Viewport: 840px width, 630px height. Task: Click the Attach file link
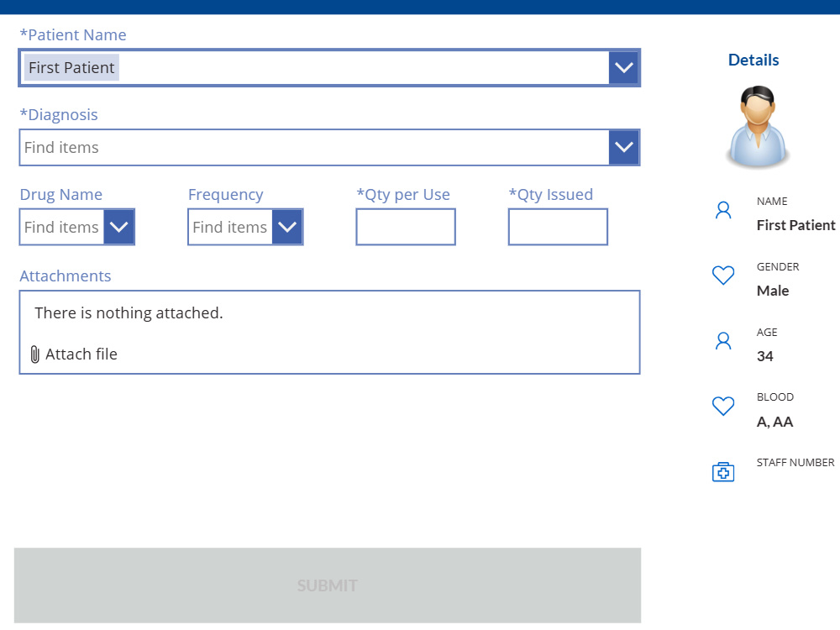pos(81,354)
